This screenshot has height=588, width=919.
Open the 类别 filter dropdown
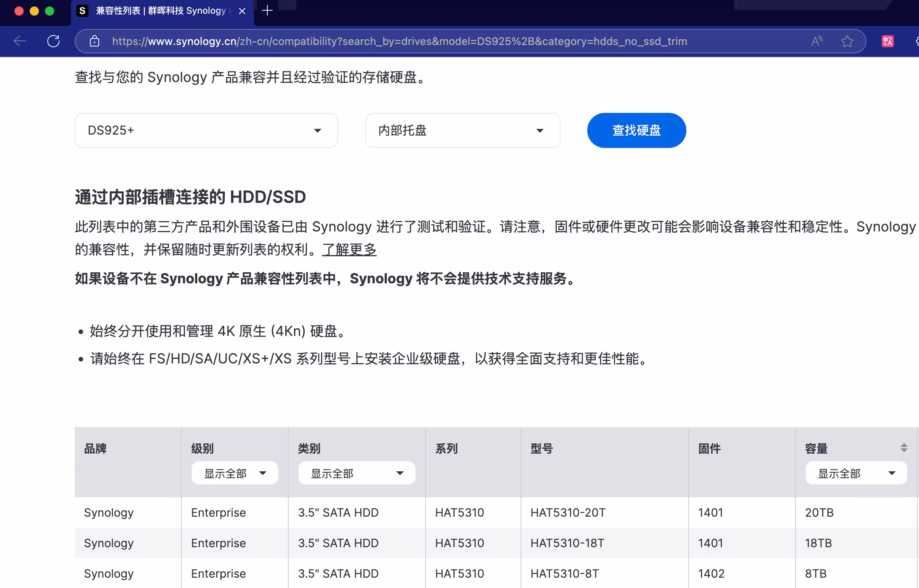pyautogui.click(x=356, y=473)
